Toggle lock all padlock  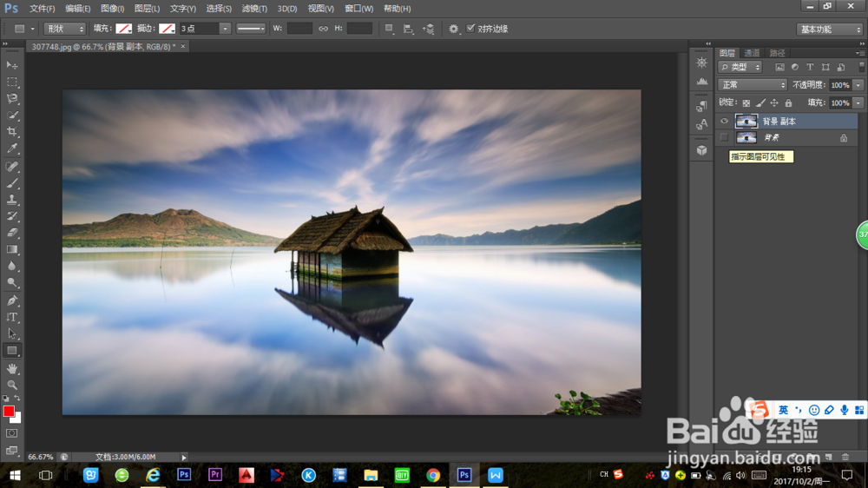[x=788, y=103]
